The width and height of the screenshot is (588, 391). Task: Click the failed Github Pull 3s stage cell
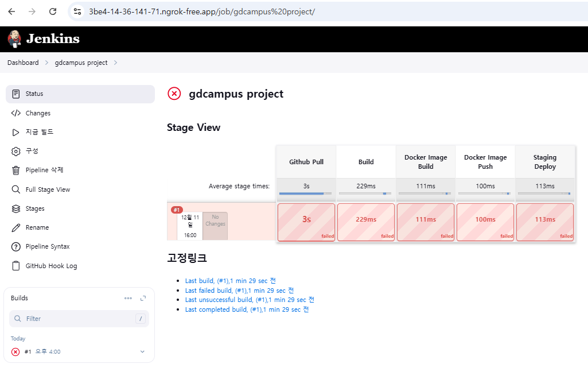pyautogui.click(x=306, y=222)
